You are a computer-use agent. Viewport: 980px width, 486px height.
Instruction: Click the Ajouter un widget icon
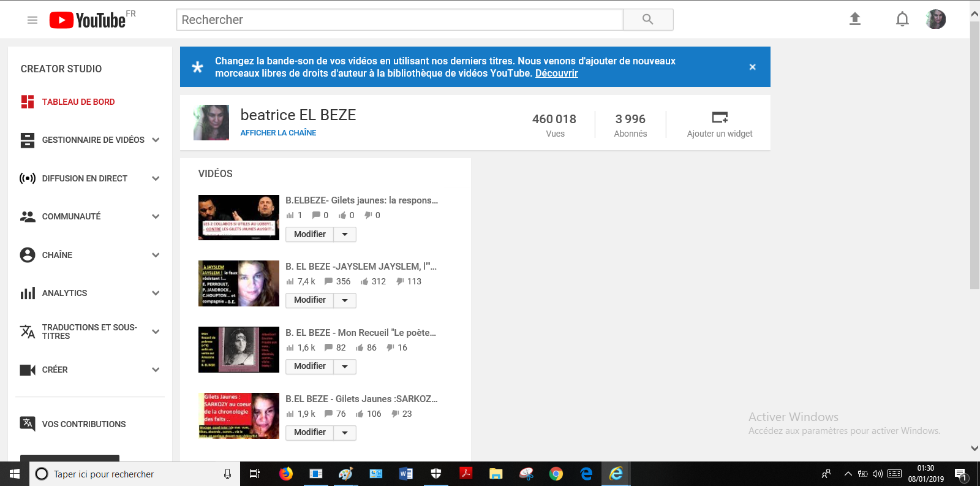720,117
